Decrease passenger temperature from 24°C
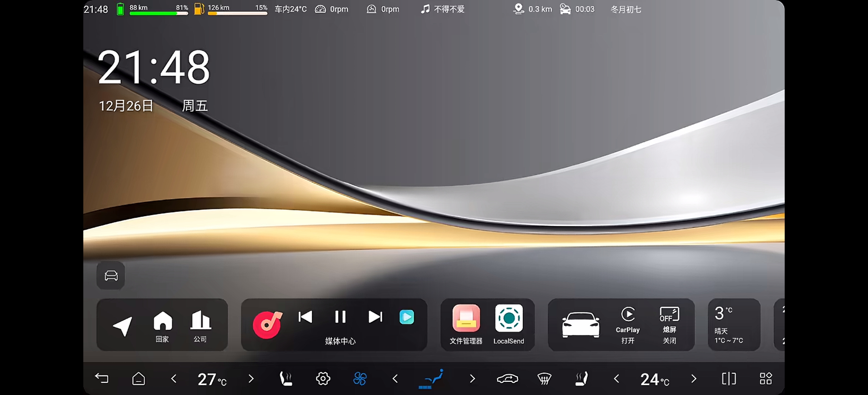 616,379
